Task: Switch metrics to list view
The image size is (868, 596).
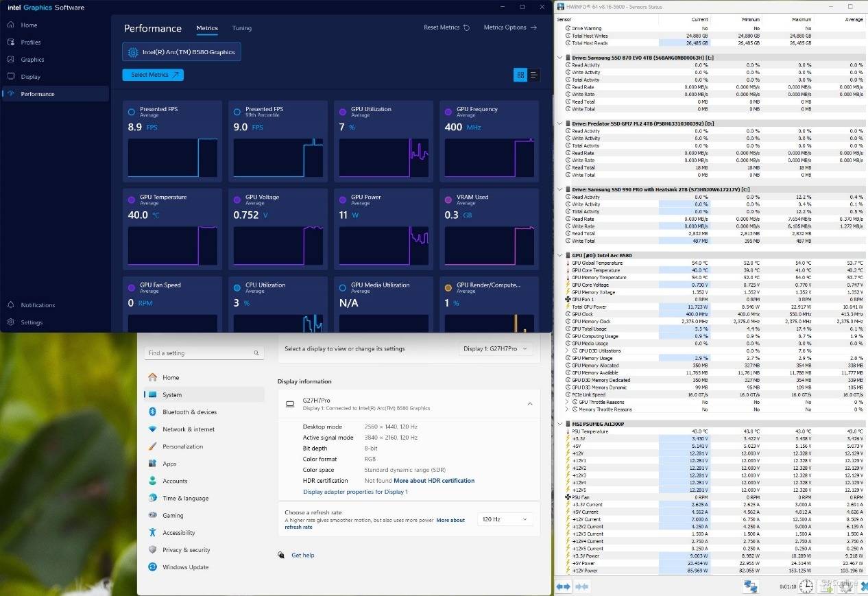Action: click(x=533, y=75)
